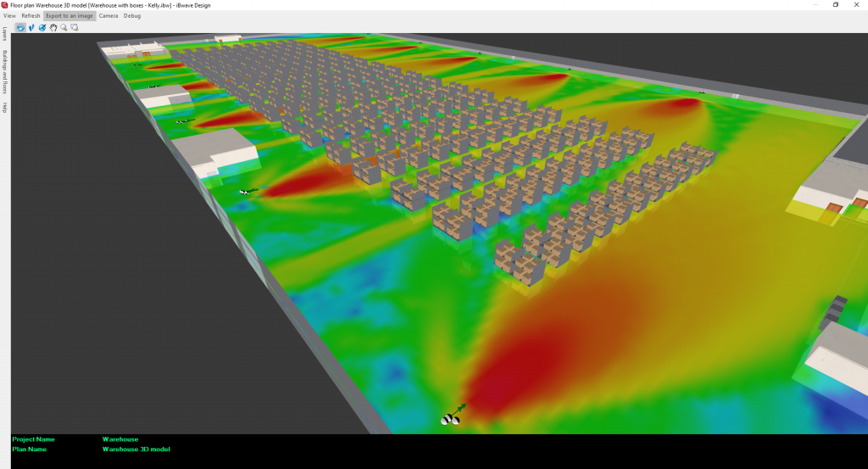Click Export to an image

[70, 15]
